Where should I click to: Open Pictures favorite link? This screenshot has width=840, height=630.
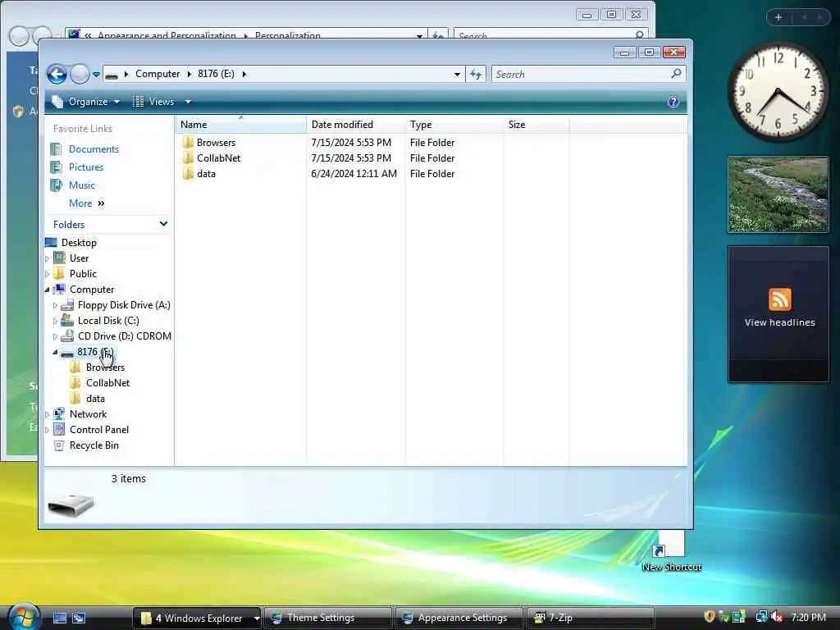click(x=85, y=167)
